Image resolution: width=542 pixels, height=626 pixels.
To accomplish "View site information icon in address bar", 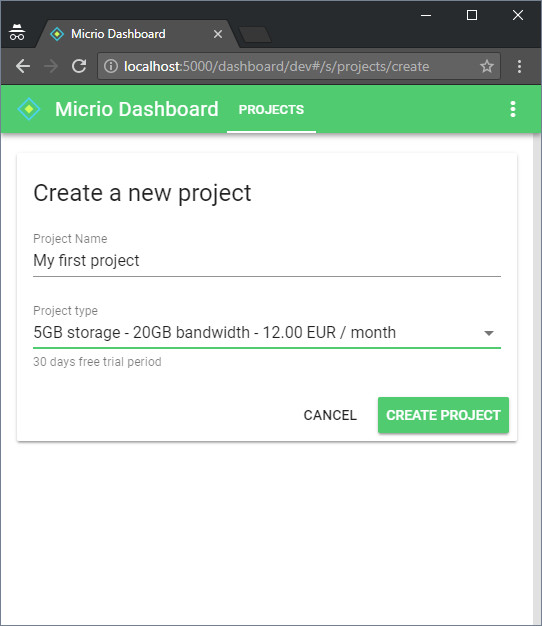I will point(111,66).
